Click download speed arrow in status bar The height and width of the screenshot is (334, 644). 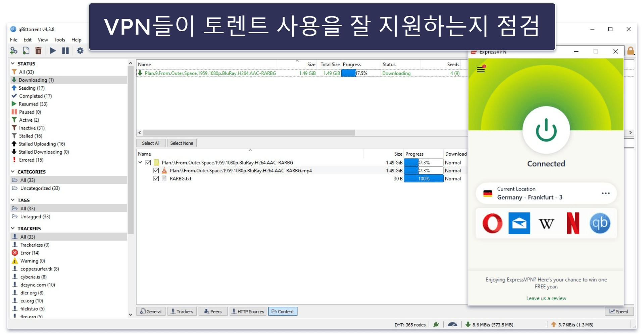tap(468, 324)
